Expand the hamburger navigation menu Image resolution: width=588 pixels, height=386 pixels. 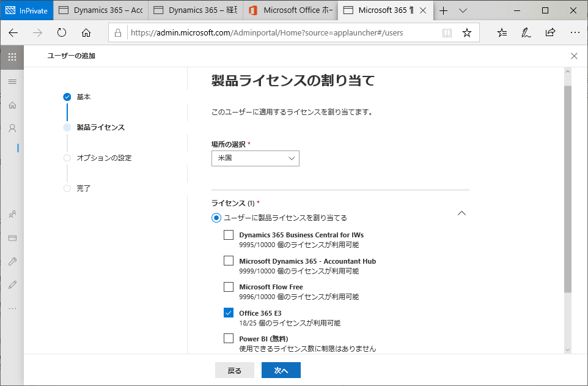coord(12,81)
